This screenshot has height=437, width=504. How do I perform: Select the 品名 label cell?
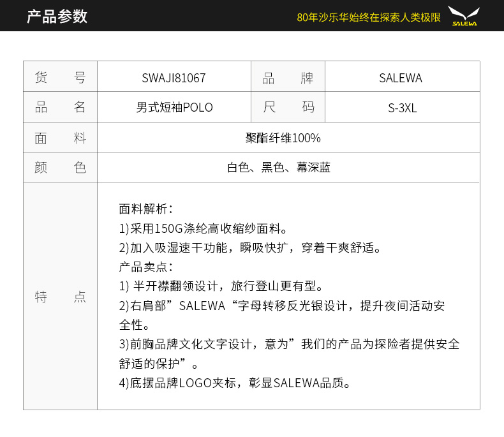[x=60, y=107]
